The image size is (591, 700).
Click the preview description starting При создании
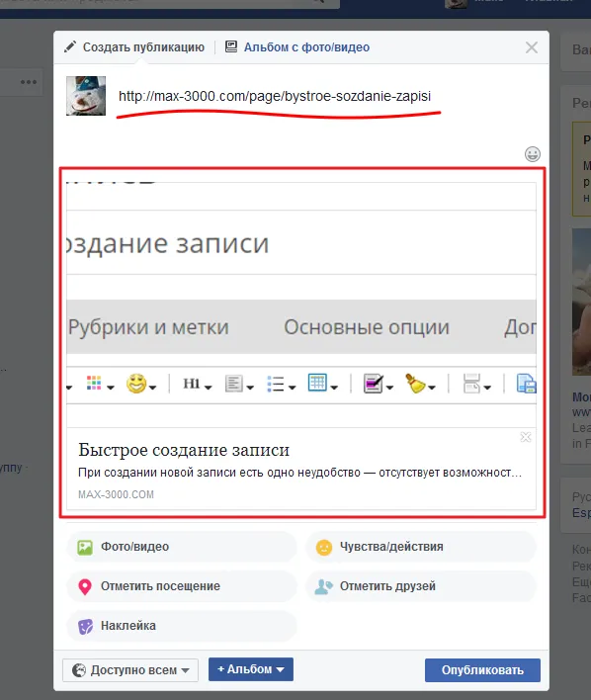[x=300, y=473]
